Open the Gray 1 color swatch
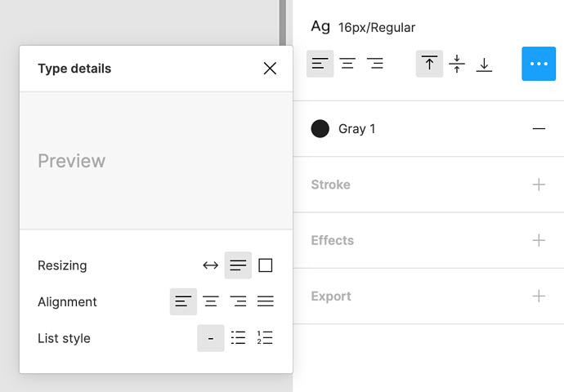The image size is (564, 392). 320,128
